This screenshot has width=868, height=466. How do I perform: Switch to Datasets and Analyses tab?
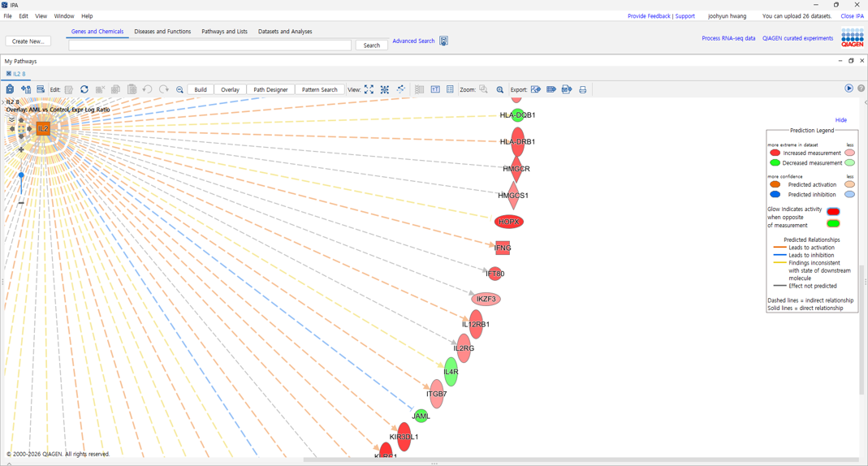285,32
